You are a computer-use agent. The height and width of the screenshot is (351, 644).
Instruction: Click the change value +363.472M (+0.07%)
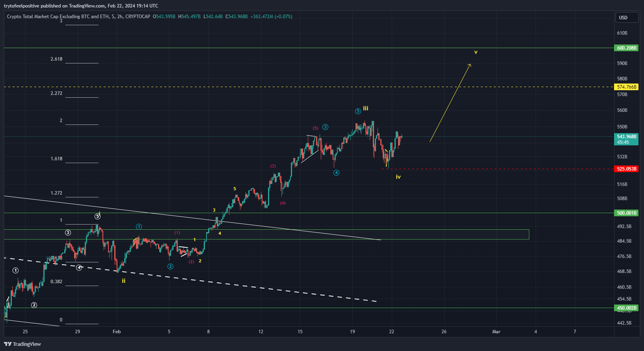(x=271, y=17)
